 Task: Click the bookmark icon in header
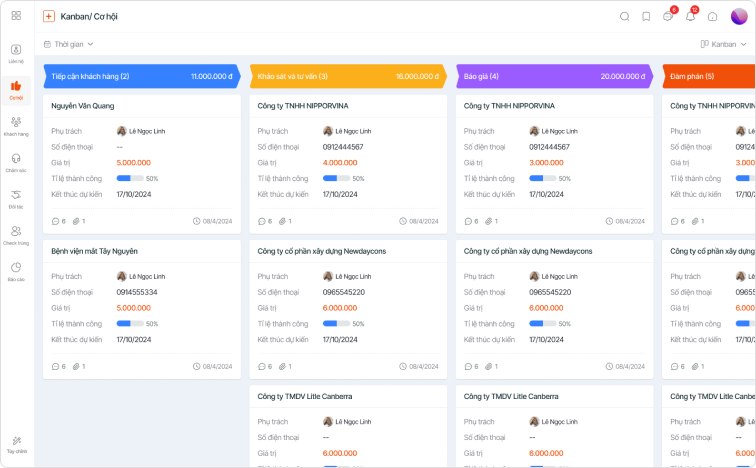click(646, 16)
